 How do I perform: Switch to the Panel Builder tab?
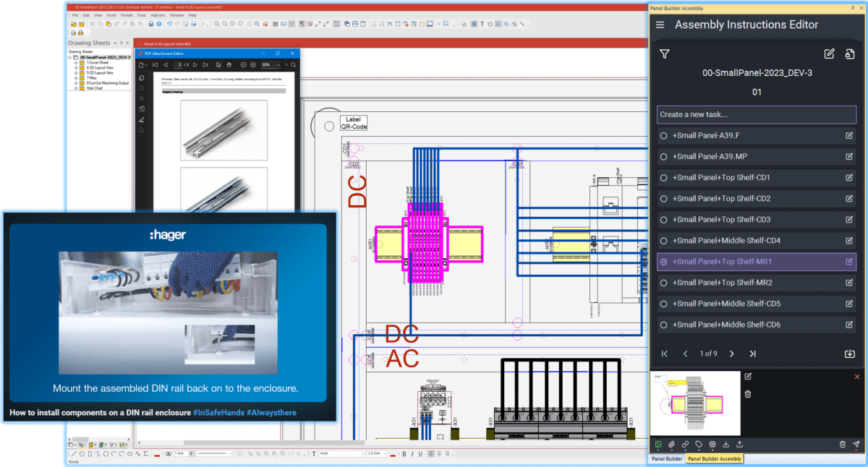point(666,458)
